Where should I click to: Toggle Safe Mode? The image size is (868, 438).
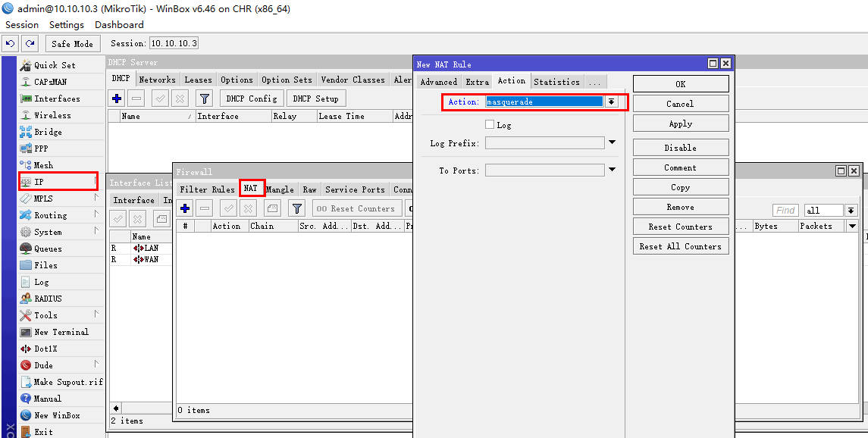tap(73, 44)
